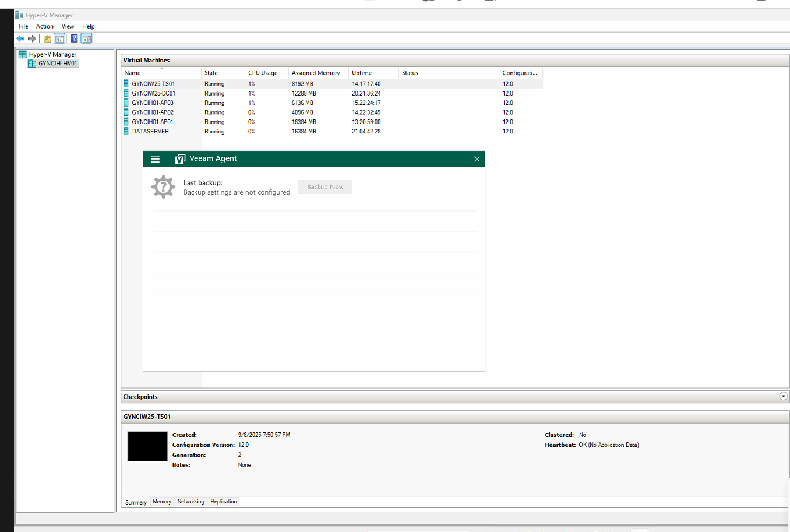Sort by the Name column header
The width and height of the screenshot is (790, 532).
[161, 73]
